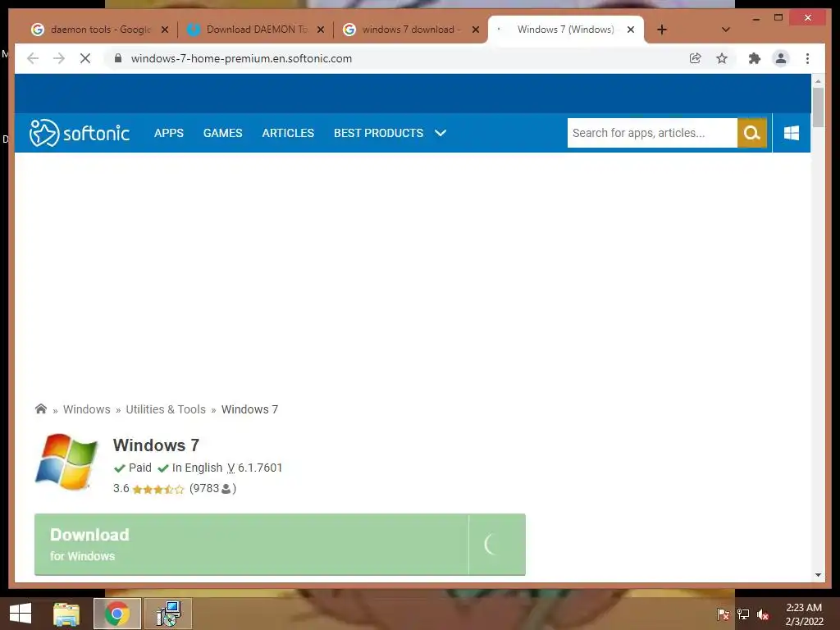Close the windows 7 download tab
Image resolution: width=840 pixels, height=630 pixels.
pos(475,30)
